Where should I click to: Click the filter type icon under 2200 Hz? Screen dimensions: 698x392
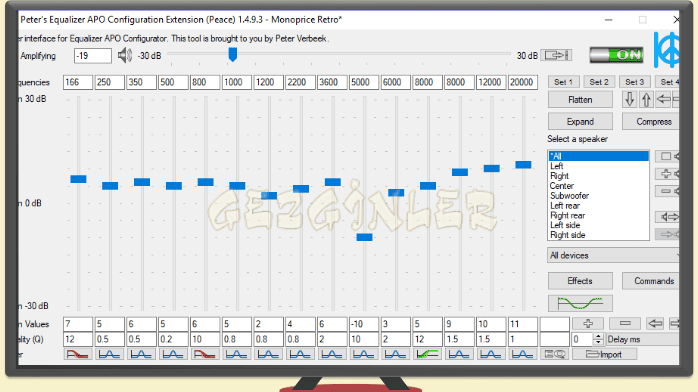point(300,355)
